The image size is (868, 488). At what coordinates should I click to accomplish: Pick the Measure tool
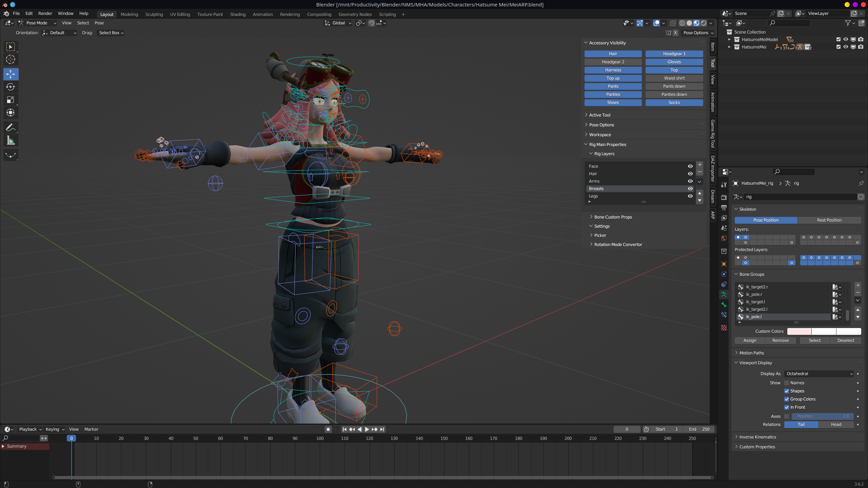tap(11, 140)
